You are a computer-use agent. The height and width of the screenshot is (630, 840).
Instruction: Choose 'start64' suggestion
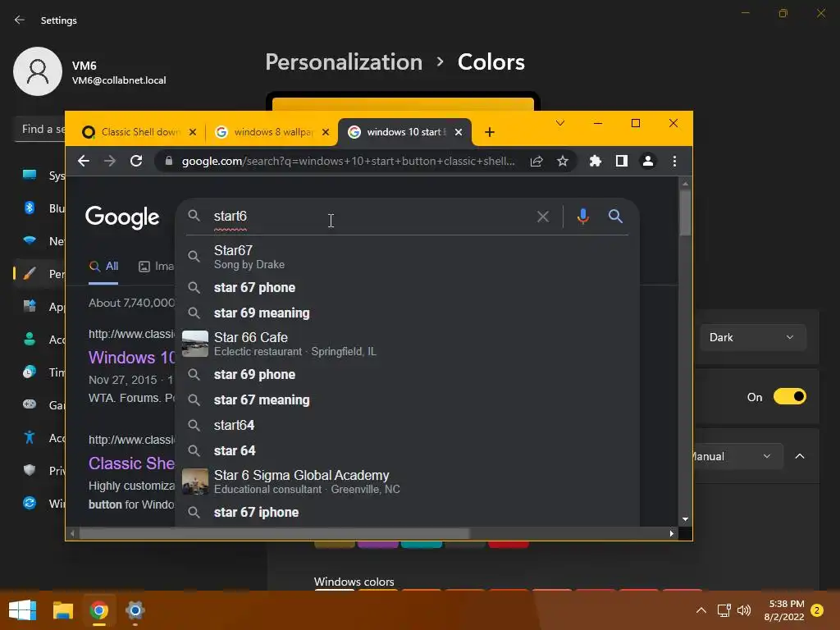click(407, 426)
